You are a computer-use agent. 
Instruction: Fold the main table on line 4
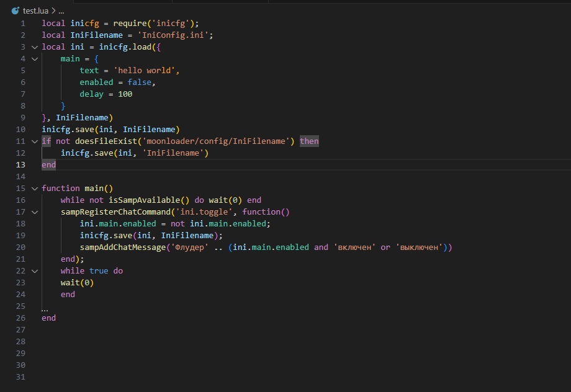[x=34, y=59]
